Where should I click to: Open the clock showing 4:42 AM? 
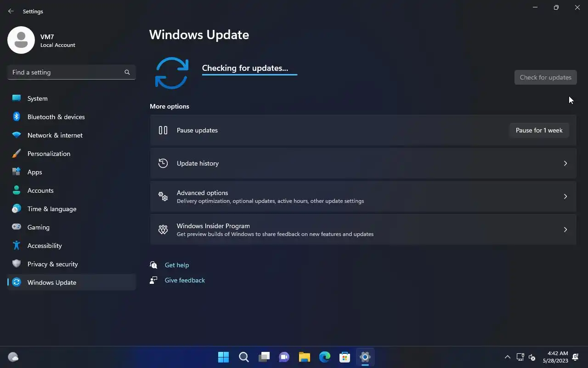coord(555,357)
